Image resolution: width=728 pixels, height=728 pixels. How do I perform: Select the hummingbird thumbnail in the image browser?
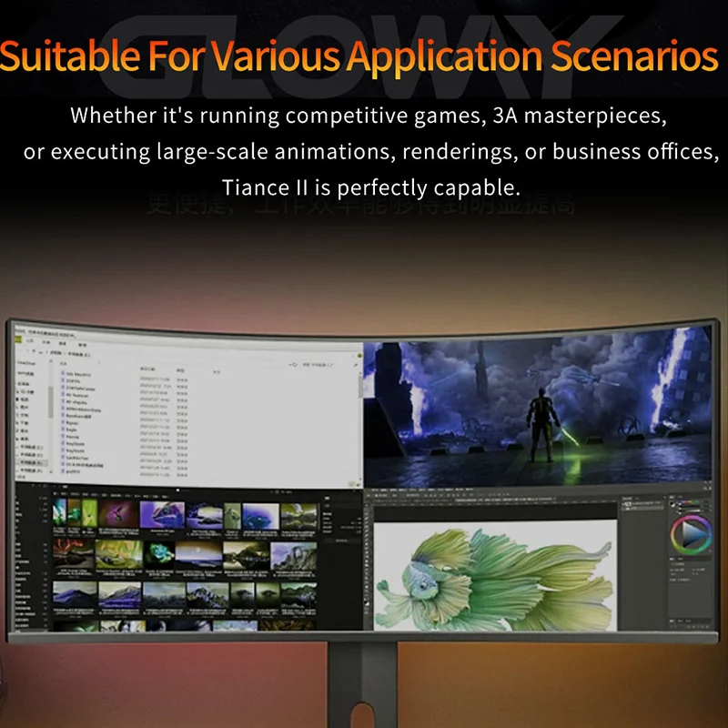coord(117,512)
